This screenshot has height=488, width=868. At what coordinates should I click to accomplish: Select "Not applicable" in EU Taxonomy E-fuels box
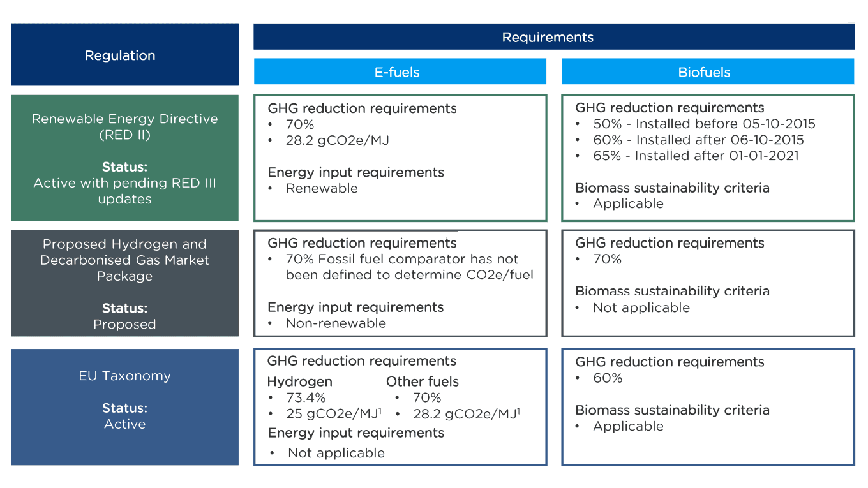pos(336,453)
